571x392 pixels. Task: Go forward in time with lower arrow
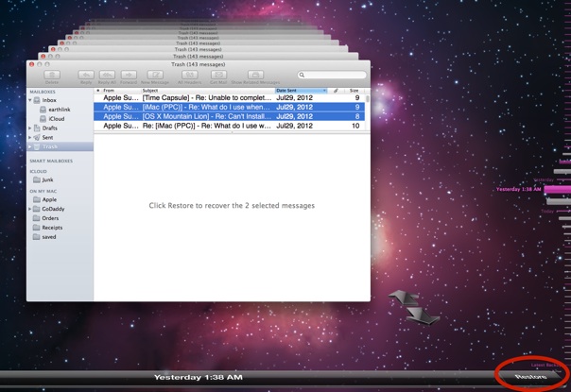(422, 316)
